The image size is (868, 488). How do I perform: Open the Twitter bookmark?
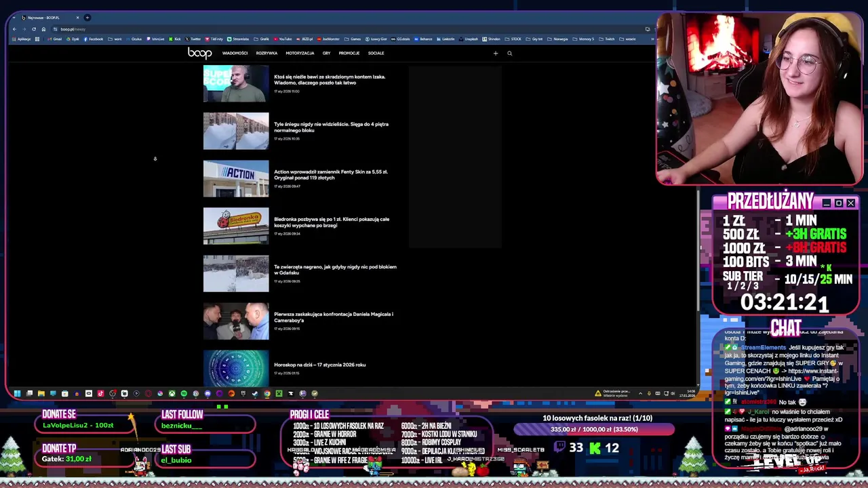[x=193, y=39]
